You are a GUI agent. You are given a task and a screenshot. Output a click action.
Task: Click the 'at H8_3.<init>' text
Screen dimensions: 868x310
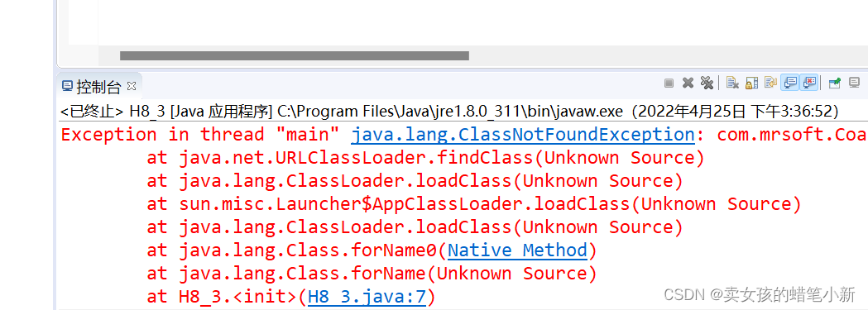coord(222,298)
